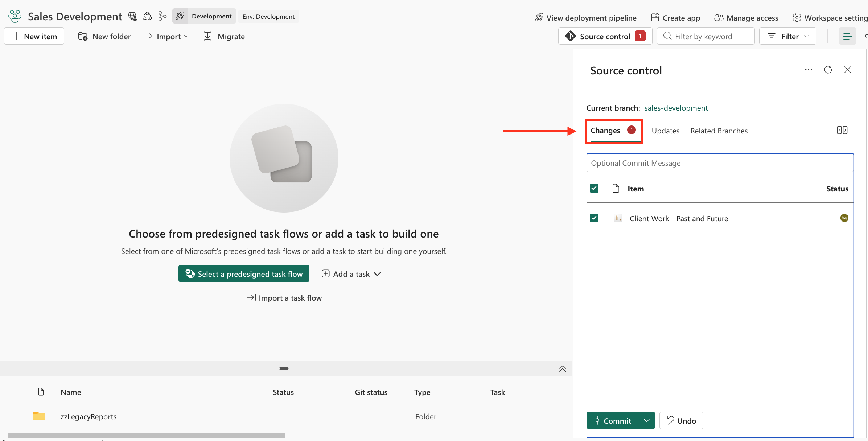Open the sales-development branch link

tap(676, 108)
